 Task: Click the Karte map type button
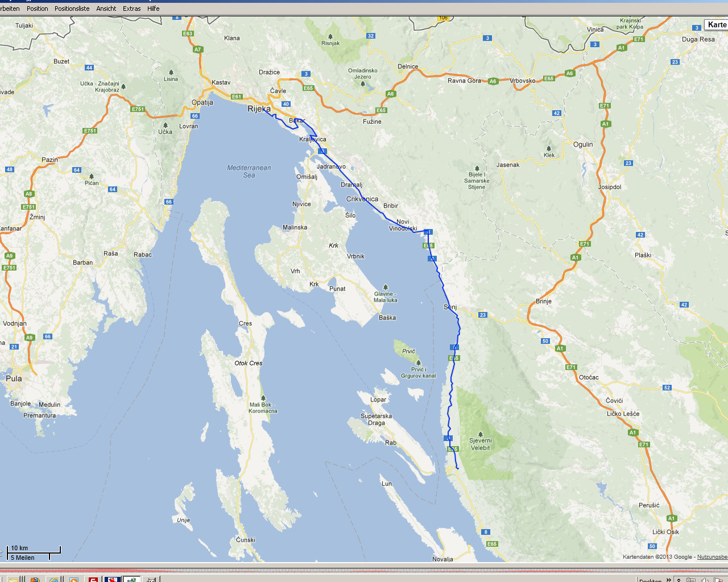(x=717, y=24)
